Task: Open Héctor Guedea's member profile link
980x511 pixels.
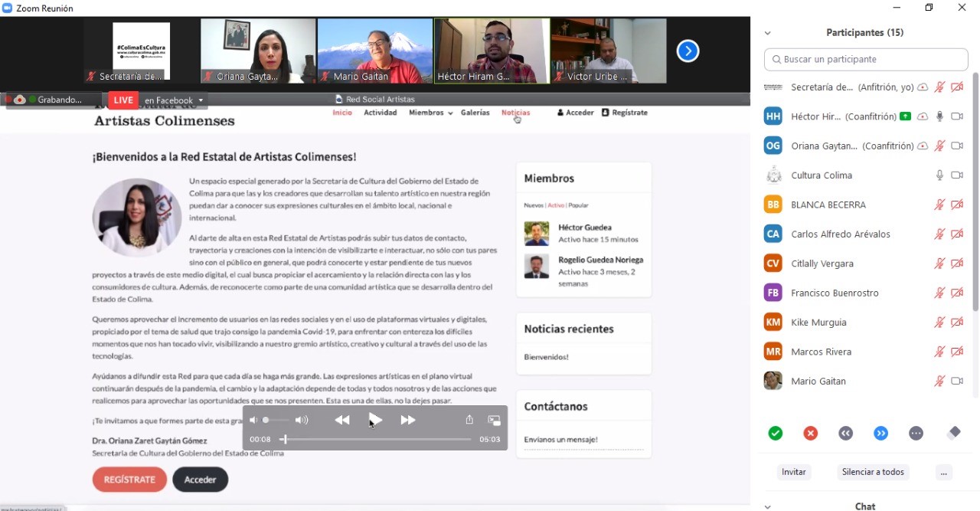Action: (x=585, y=228)
